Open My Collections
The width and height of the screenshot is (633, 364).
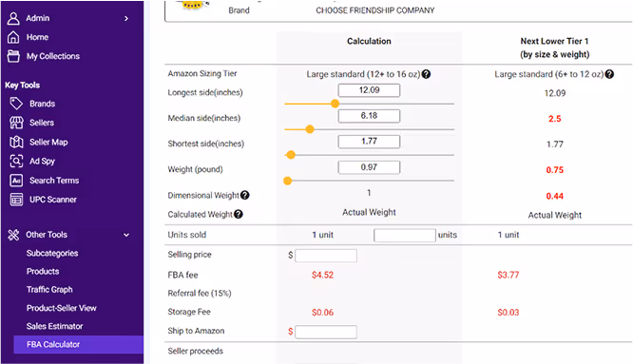(53, 56)
